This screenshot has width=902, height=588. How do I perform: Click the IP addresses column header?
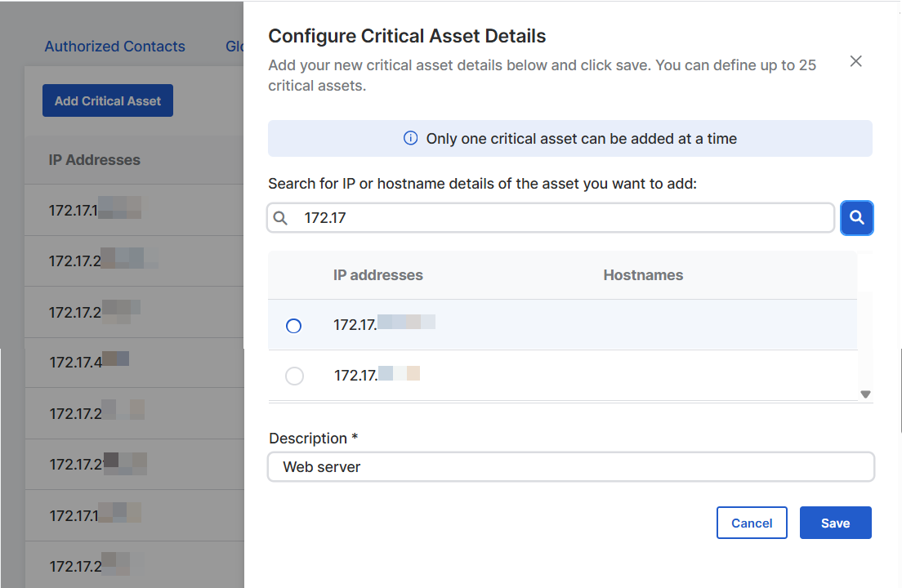378,275
